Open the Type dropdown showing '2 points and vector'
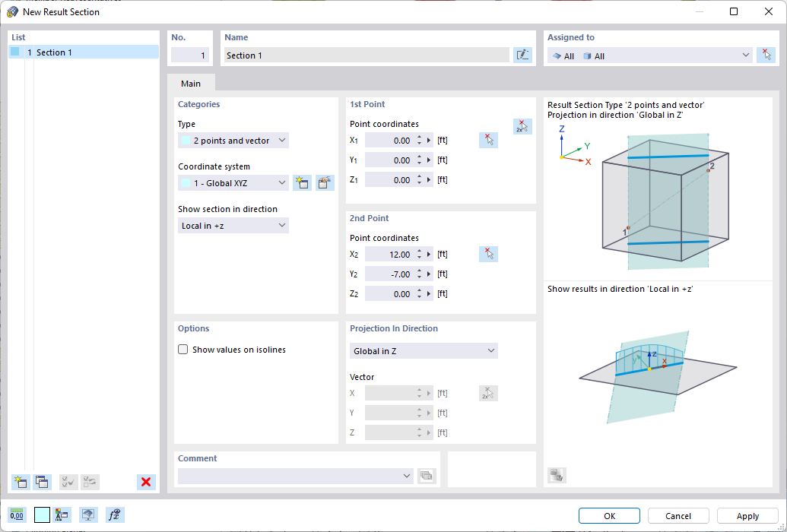Screen dimensions: 787x532 (233, 140)
